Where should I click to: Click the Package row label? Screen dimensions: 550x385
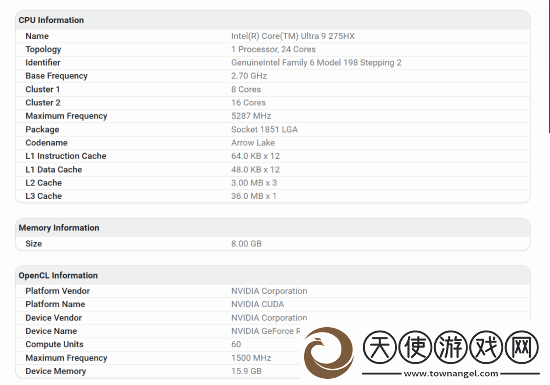click(42, 130)
